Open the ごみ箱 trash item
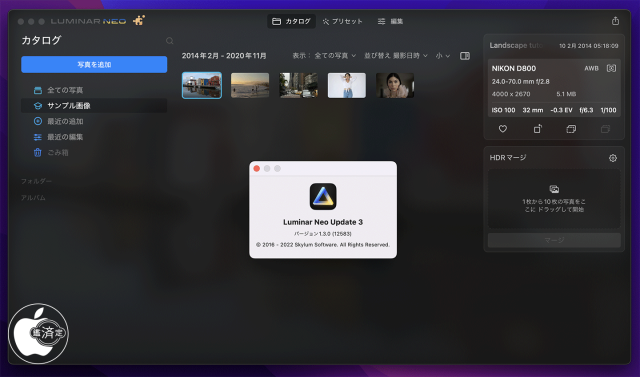Screen dimensions: 640x377 pos(94,153)
